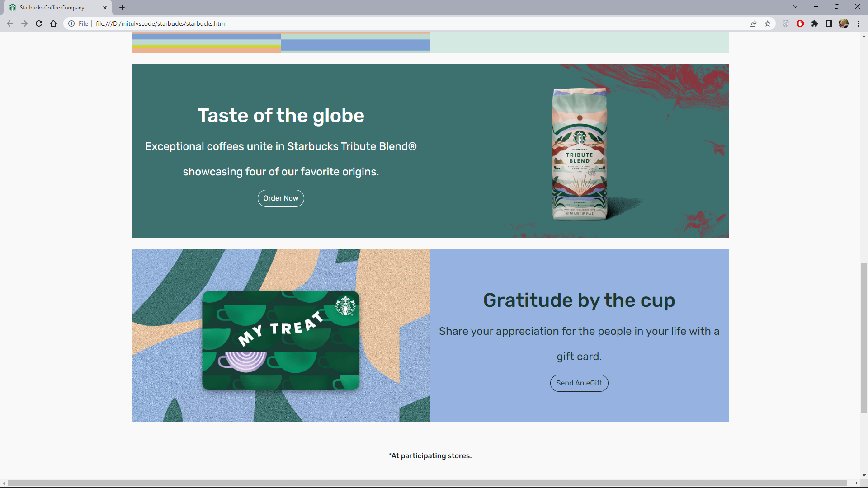The image size is (868, 488).
Task: Bookmark this page using the star icon
Action: tap(768, 23)
